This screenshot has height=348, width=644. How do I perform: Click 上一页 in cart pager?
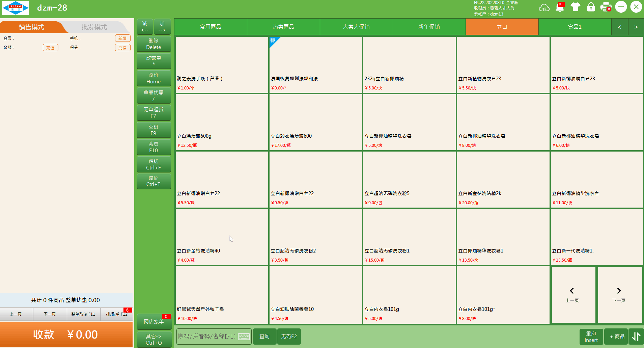tap(16, 314)
